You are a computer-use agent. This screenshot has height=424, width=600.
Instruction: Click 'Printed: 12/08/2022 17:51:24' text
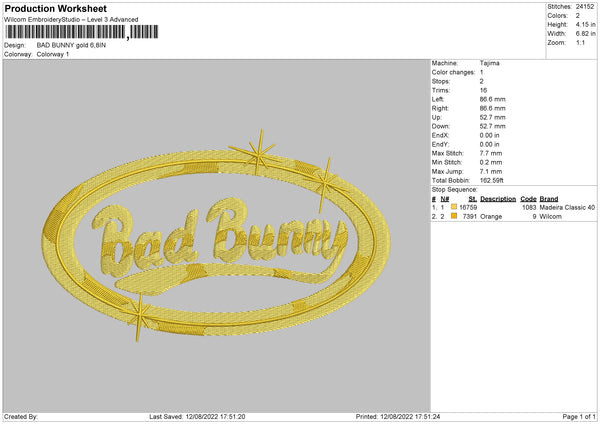tap(398, 417)
